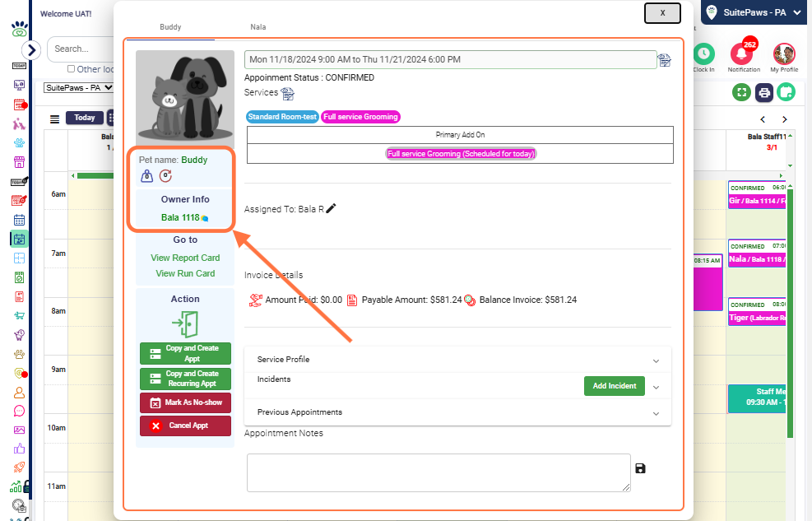Go to previous calendar page arrow

[x=763, y=119]
